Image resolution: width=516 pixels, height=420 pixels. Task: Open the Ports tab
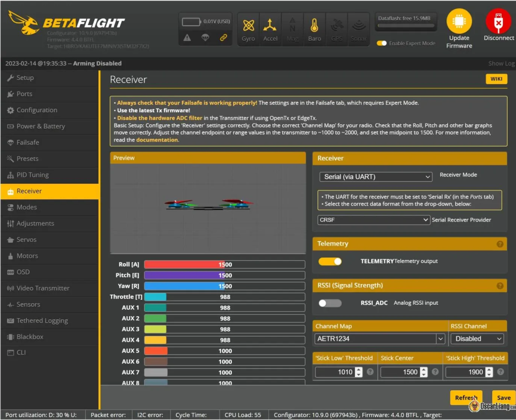click(50, 94)
